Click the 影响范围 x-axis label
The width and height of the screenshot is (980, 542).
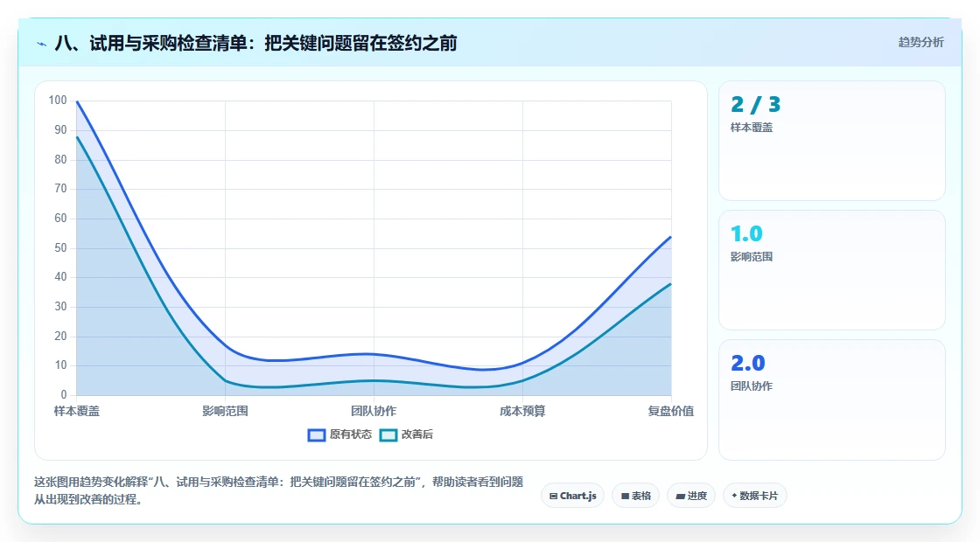(x=225, y=411)
